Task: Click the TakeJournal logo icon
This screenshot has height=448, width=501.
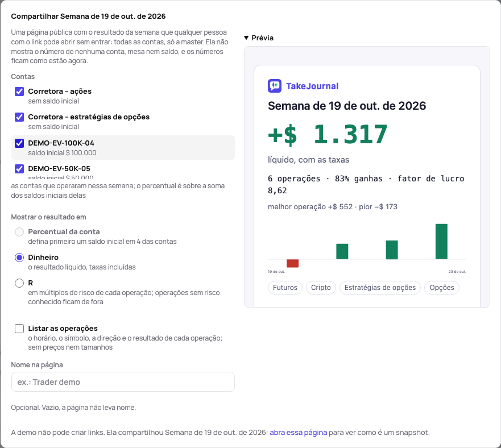Action: click(x=275, y=86)
